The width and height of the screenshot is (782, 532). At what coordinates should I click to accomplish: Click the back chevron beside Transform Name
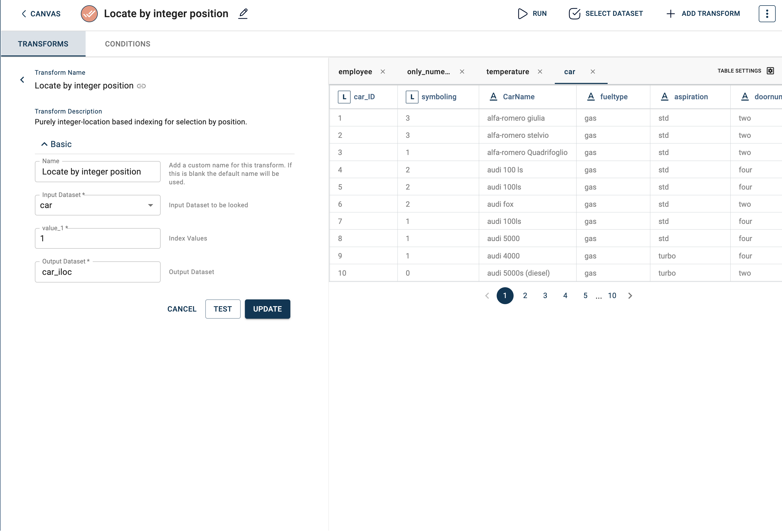[22, 80]
